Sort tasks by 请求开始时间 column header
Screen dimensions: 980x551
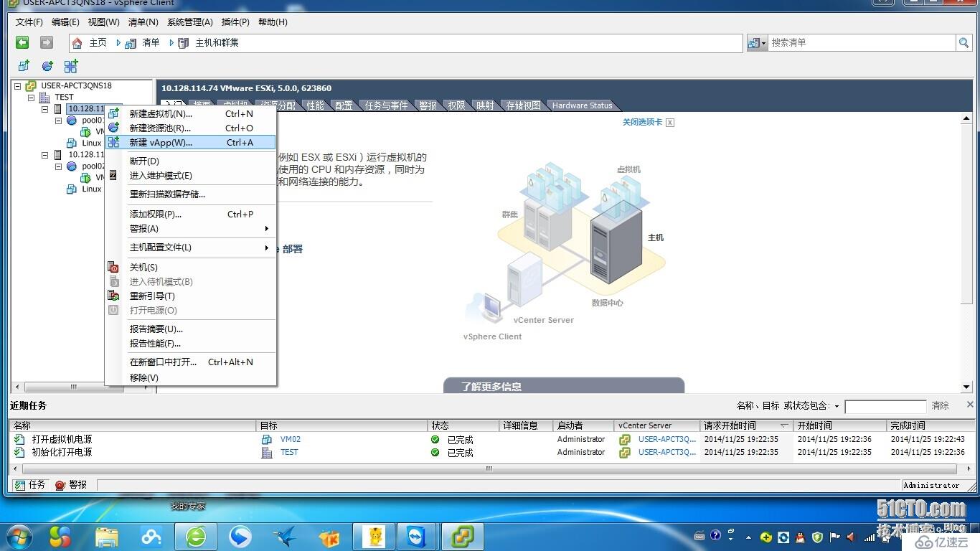pos(745,425)
